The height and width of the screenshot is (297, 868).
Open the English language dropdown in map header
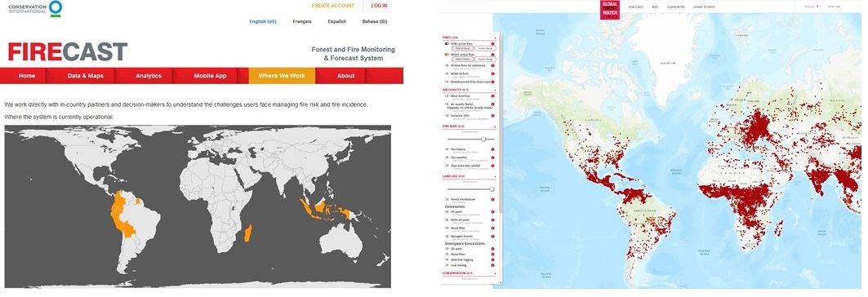coord(810,7)
